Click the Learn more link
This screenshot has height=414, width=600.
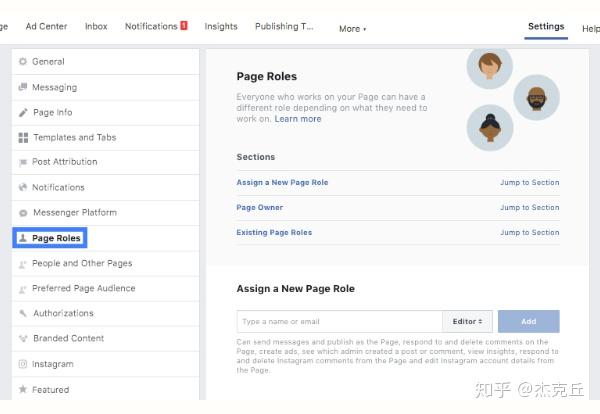click(x=298, y=119)
